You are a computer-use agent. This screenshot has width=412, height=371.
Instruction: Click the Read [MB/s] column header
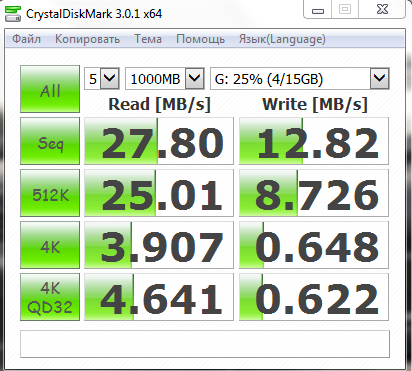(159, 104)
